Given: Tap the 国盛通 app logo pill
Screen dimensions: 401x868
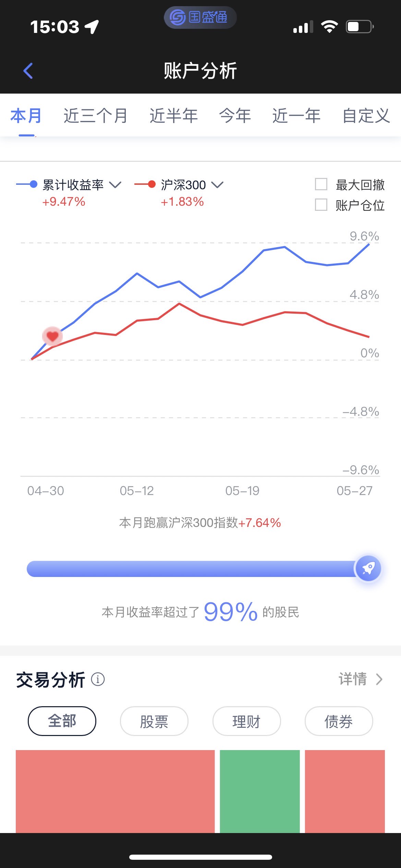Looking at the screenshot, I should tap(200, 17).
